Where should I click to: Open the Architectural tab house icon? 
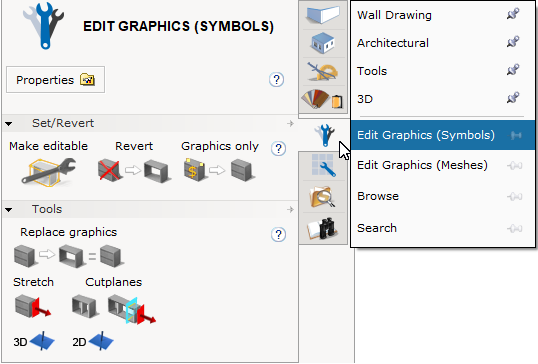point(323,43)
